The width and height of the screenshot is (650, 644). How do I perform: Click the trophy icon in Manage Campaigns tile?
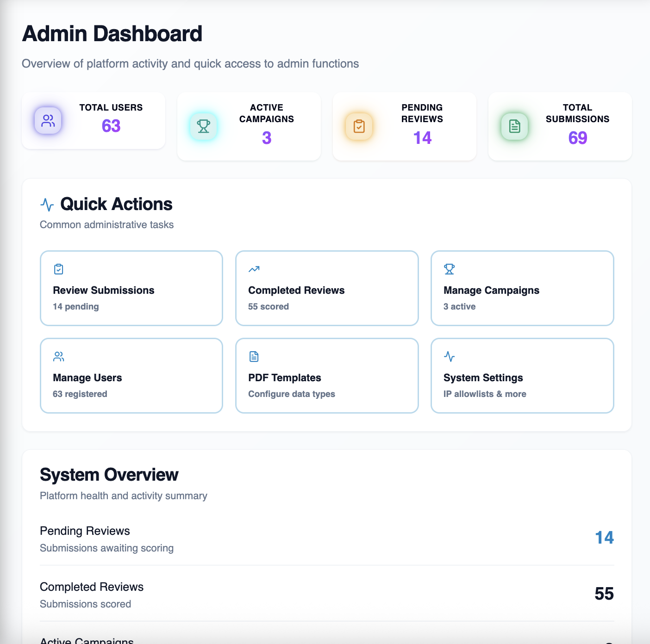[450, 269]
